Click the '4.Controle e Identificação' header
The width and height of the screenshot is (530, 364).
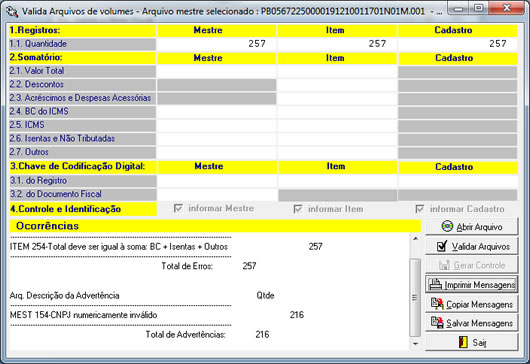click(x=83, y=209)
